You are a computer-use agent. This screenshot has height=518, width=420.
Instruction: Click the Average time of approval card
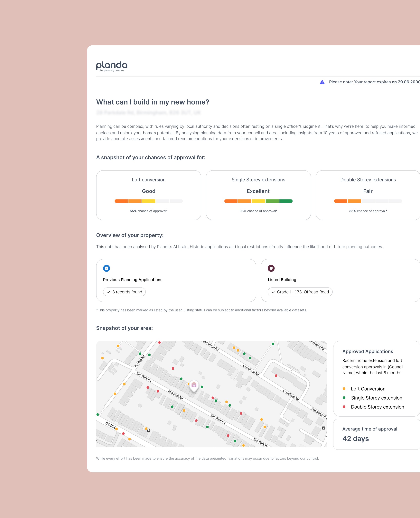[376, 434]
